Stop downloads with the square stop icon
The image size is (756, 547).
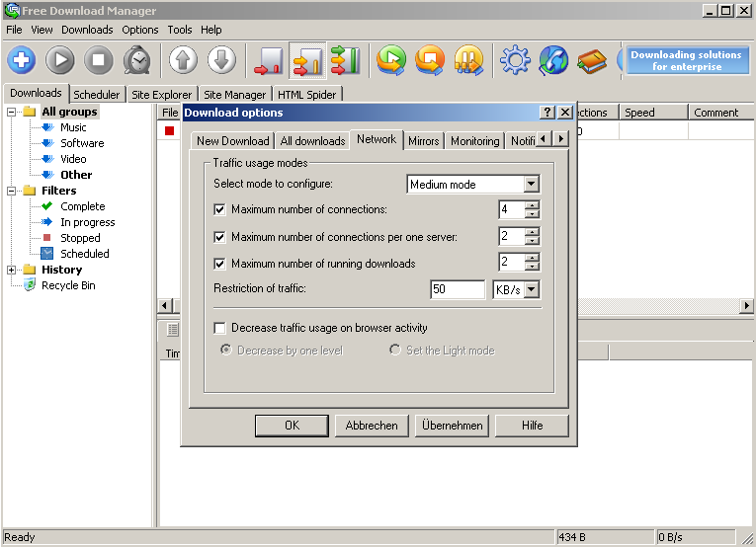pos(99,60)
